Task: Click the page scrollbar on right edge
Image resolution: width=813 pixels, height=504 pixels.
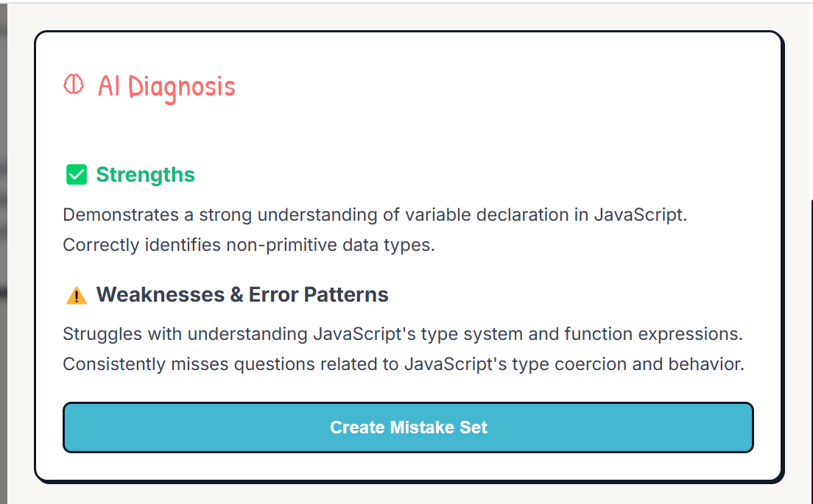Action: 810,352
